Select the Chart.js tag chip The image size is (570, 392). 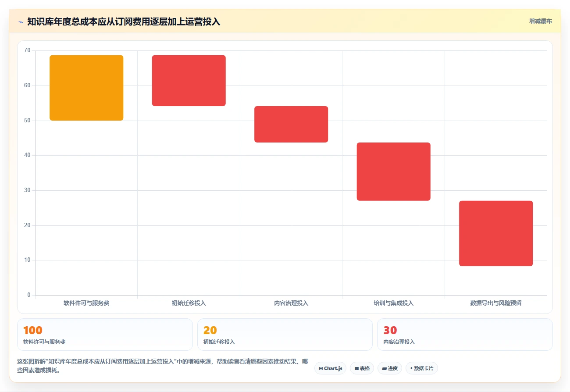click(330, 368)
